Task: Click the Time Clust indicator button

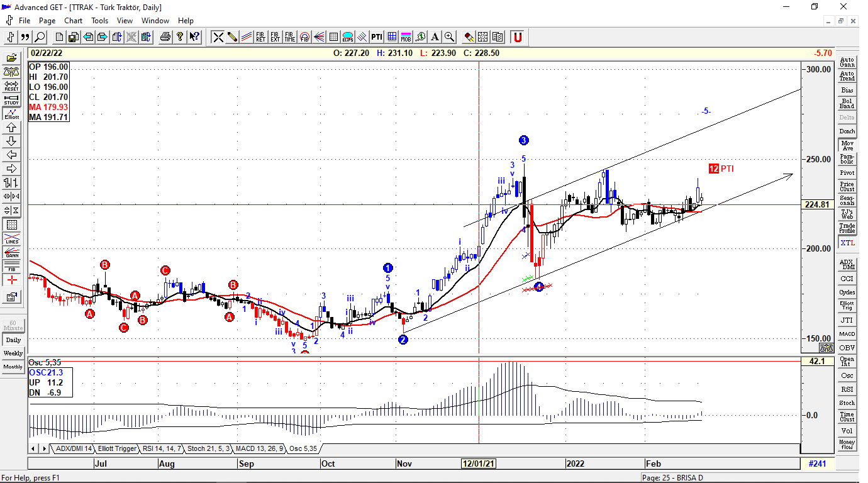Action: [847, 417]
